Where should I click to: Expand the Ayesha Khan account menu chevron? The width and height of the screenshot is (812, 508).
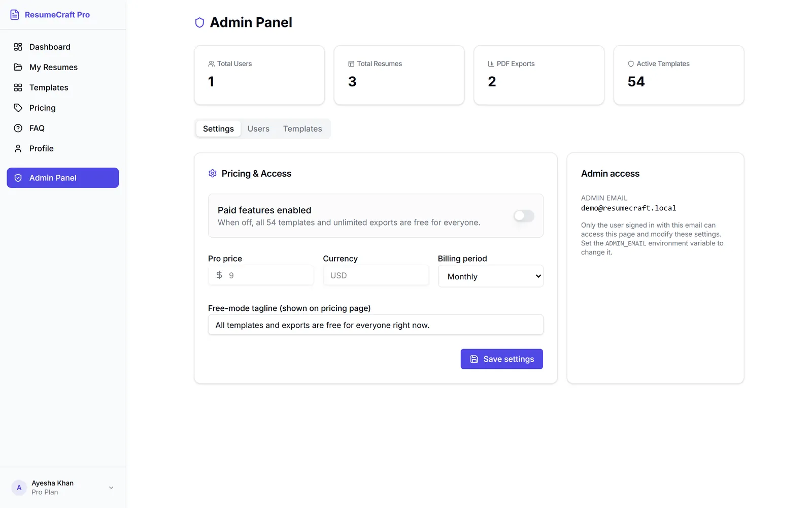(111, 488)
